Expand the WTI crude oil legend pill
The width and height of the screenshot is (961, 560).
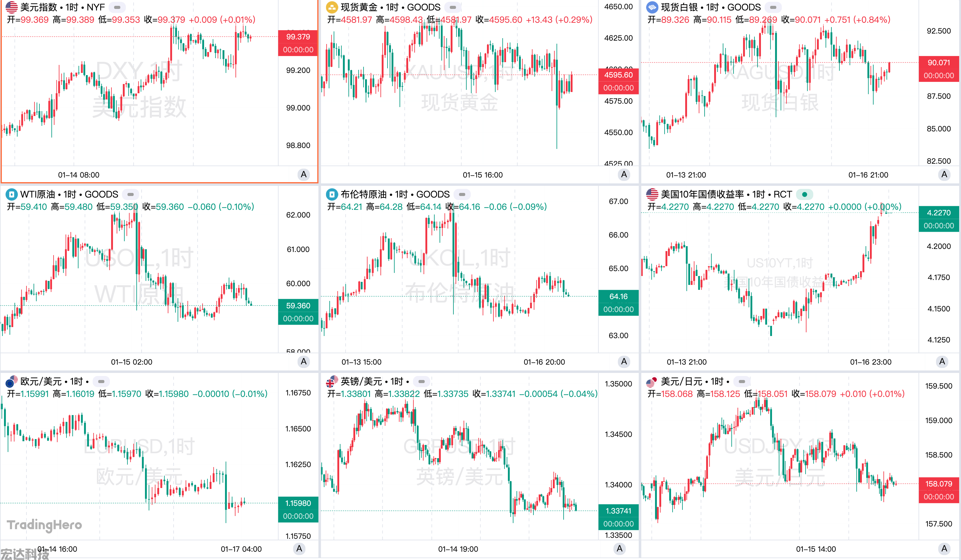[x=131, y=194]
